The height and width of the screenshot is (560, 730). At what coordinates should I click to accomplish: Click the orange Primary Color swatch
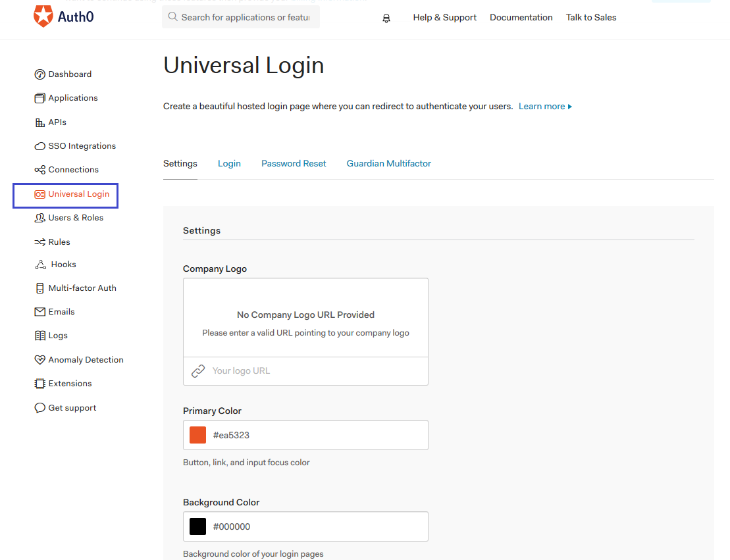198,435
